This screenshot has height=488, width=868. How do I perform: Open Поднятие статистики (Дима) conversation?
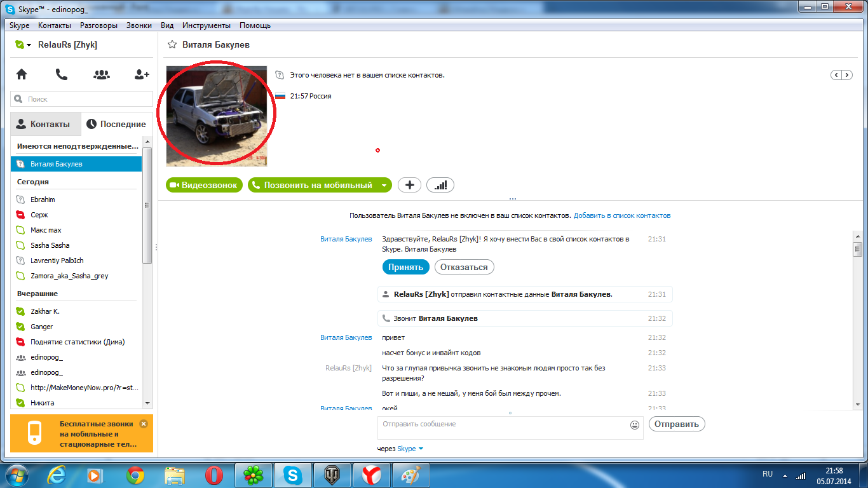tap(76, 342)
